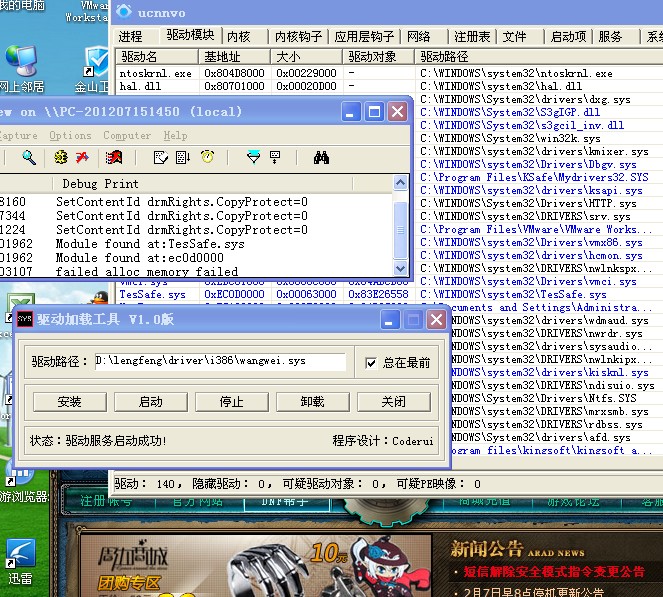This screenshot has height=597, width=663.
Task: Select path C:\Program Files\KSafe\Mydrivers32.SYS
Action: 534,177
